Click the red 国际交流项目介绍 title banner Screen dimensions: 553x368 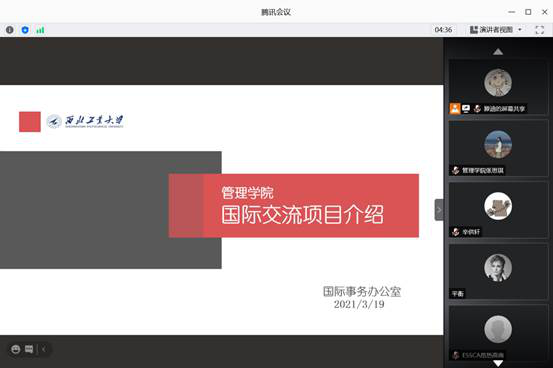pos(294,206)
